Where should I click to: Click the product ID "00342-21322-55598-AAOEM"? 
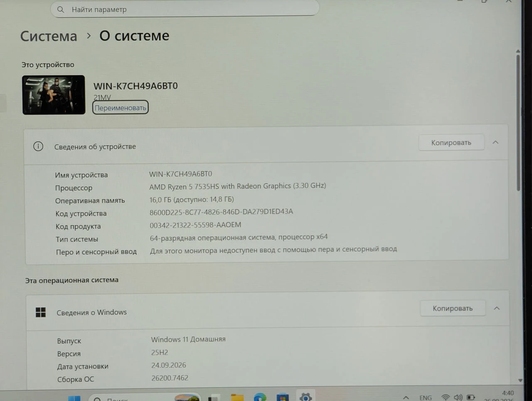(195, 225)
